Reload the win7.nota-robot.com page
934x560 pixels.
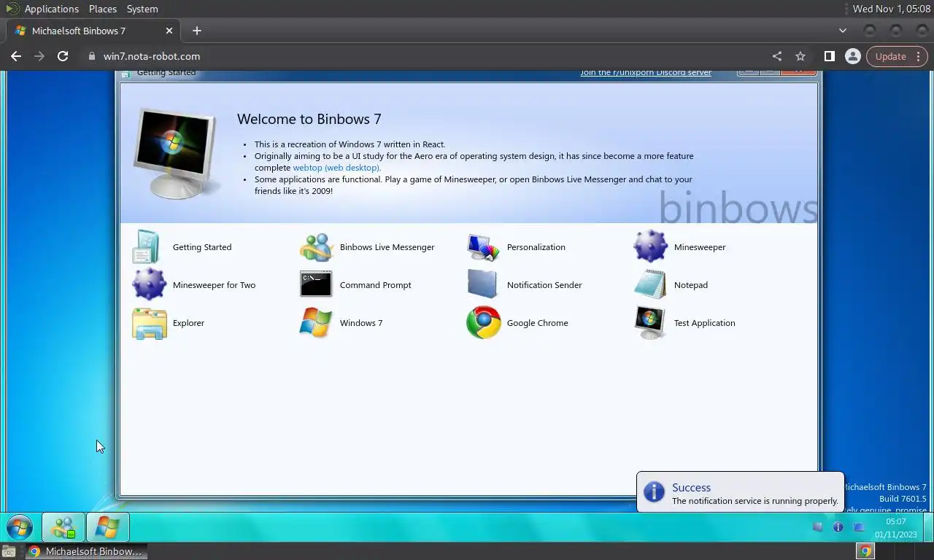coord(63,56)
